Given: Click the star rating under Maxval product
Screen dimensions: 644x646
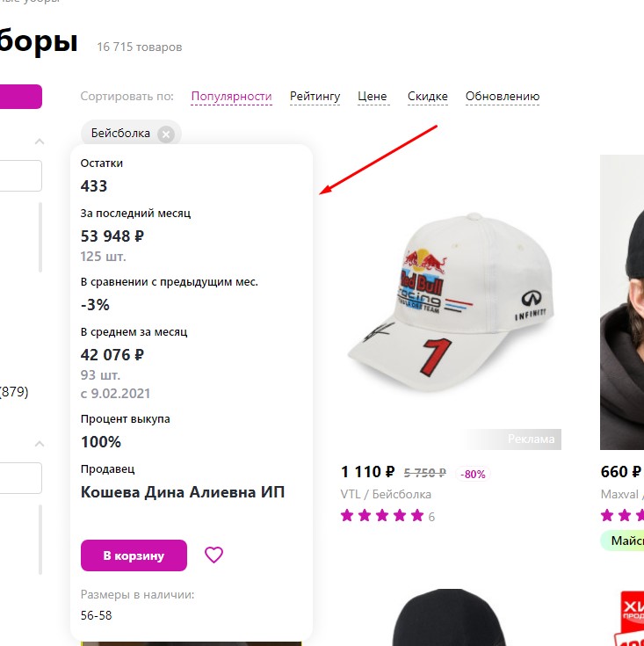Looking at the screenshot, I should (623, 516).
